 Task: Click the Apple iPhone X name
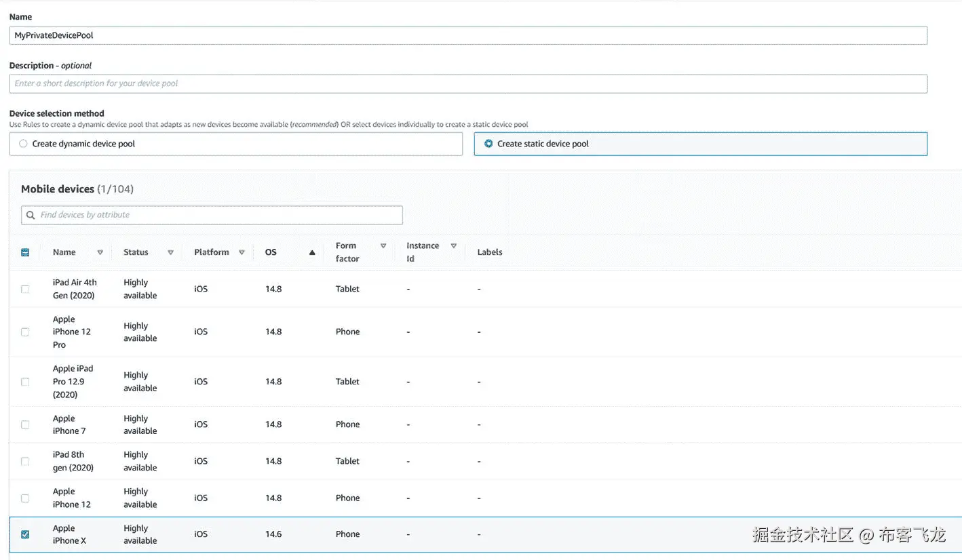(69, 534)
